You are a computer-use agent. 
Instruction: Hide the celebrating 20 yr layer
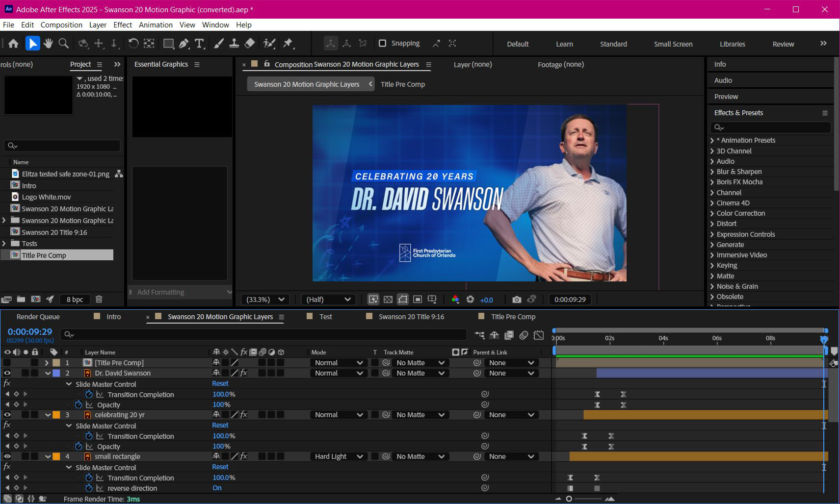[7, 415]
